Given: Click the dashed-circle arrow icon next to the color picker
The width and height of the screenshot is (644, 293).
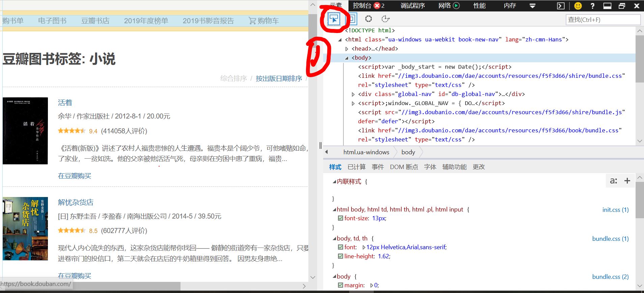Looking at the screenshot, I should click(385, 19).
